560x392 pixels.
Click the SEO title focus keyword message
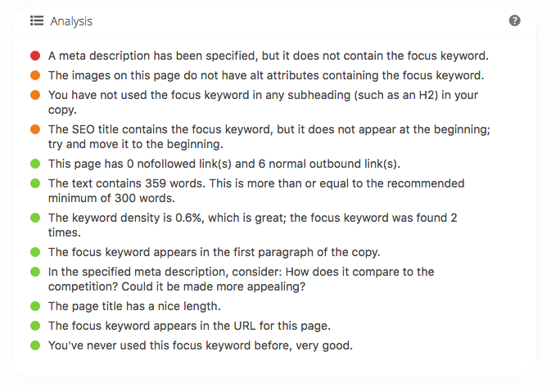tap(269, 137)
